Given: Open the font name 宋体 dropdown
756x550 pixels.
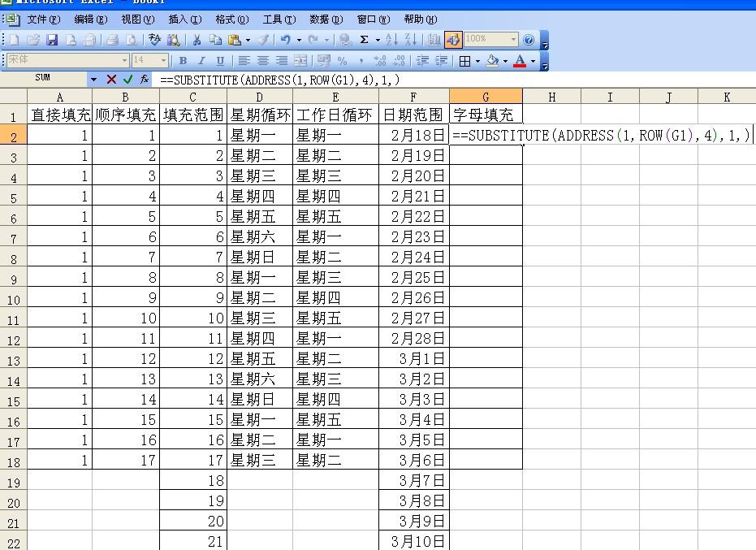Looking at the screenshot, I should [x=125, y=61].
